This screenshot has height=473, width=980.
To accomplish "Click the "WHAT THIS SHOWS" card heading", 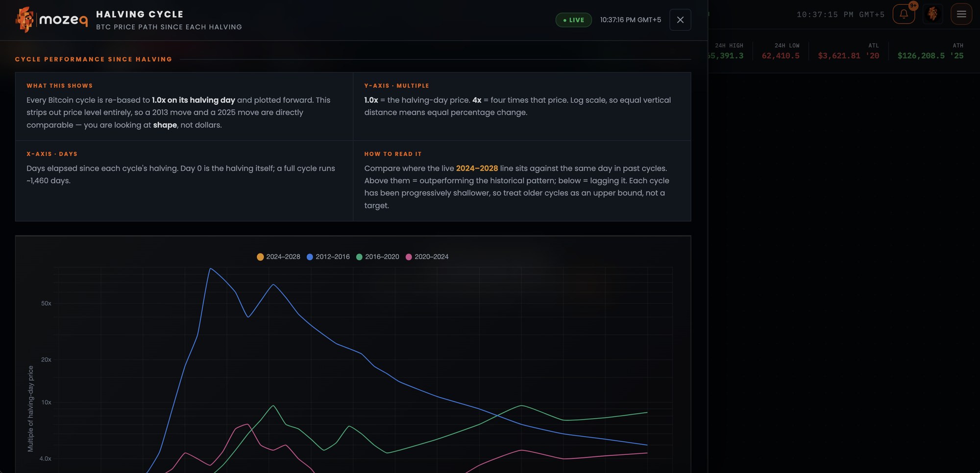I will (60, 86).
